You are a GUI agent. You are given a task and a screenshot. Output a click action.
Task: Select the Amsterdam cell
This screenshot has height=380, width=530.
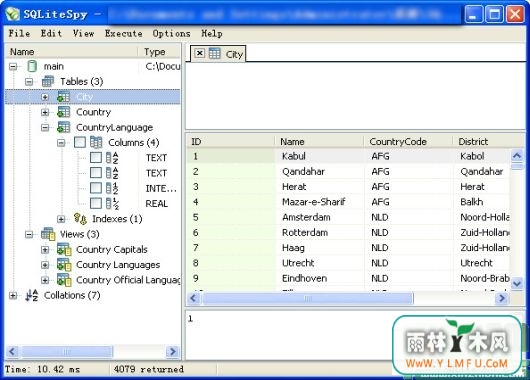tap(320, 217)
